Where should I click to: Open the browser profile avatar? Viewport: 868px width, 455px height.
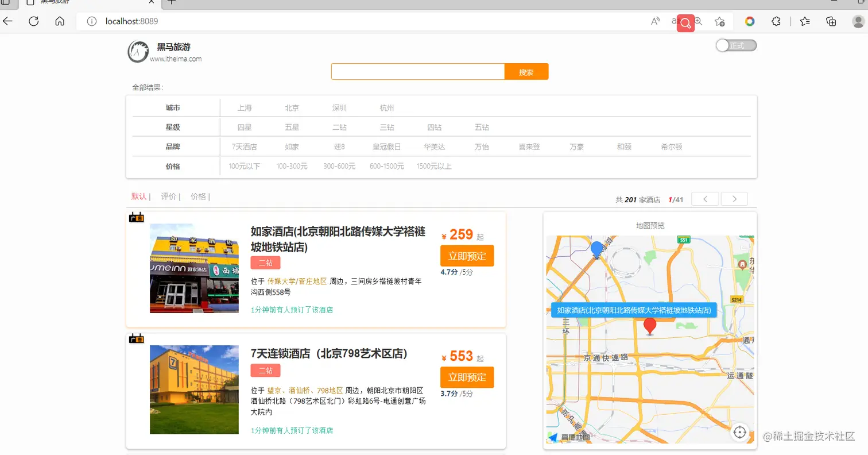tap(858, 21)
